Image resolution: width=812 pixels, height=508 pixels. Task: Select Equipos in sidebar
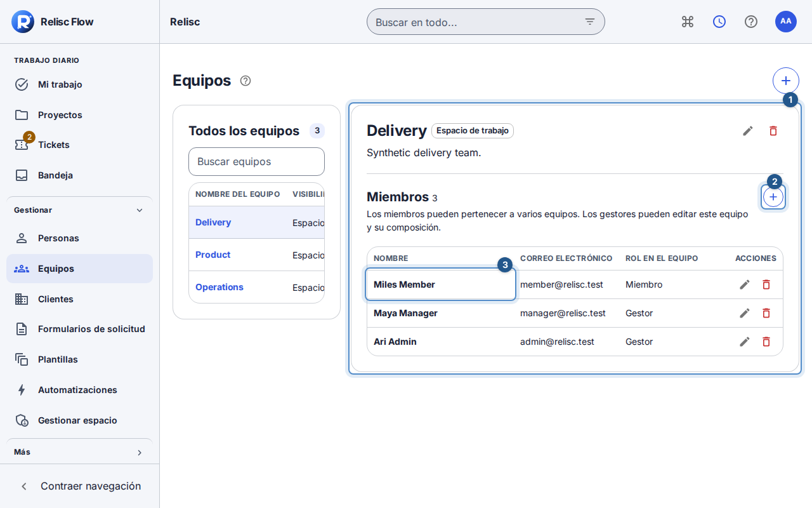[x=79, y=269]
